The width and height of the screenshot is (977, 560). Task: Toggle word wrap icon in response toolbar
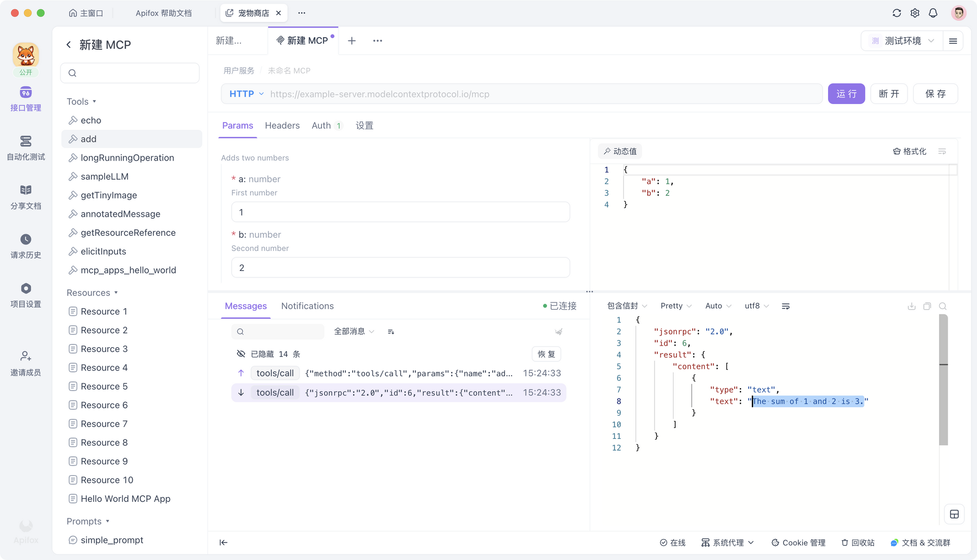pyautogui.click(x=786, y=306)
